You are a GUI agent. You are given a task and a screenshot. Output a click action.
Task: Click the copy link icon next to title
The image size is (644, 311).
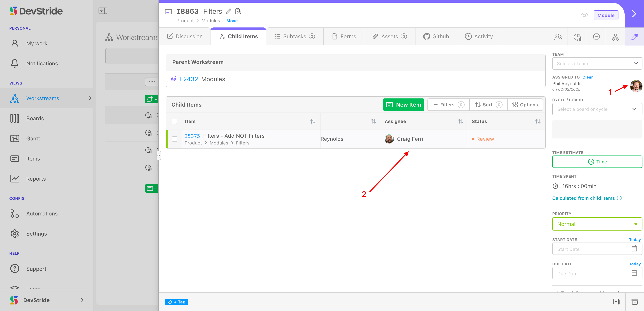click(238, 11)
